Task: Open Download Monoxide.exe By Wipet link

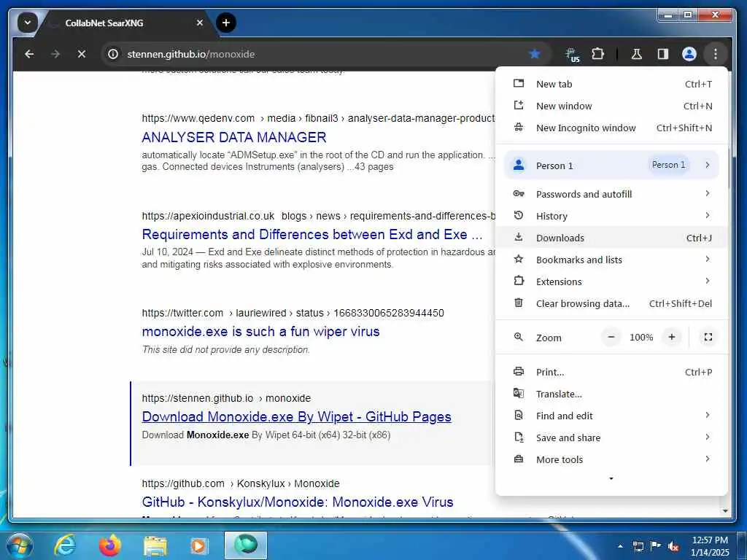Action: pyautogui.click(x=296, y=416)
